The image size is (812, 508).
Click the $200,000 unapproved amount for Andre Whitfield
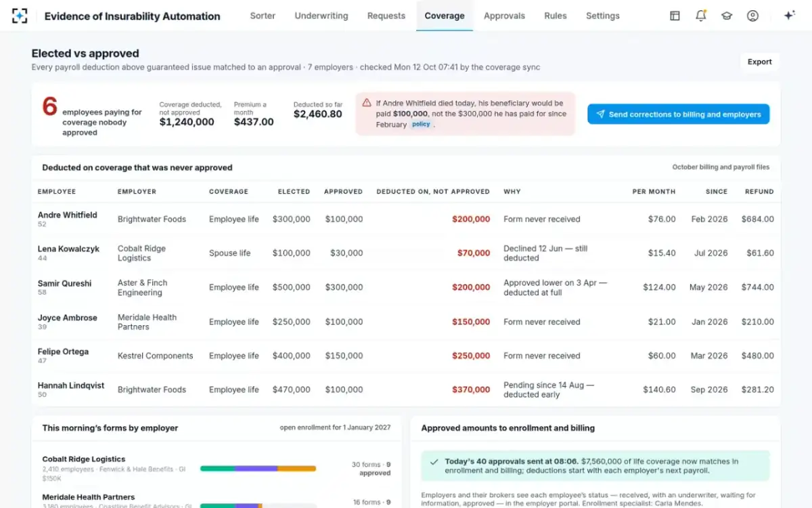(471, 219)
